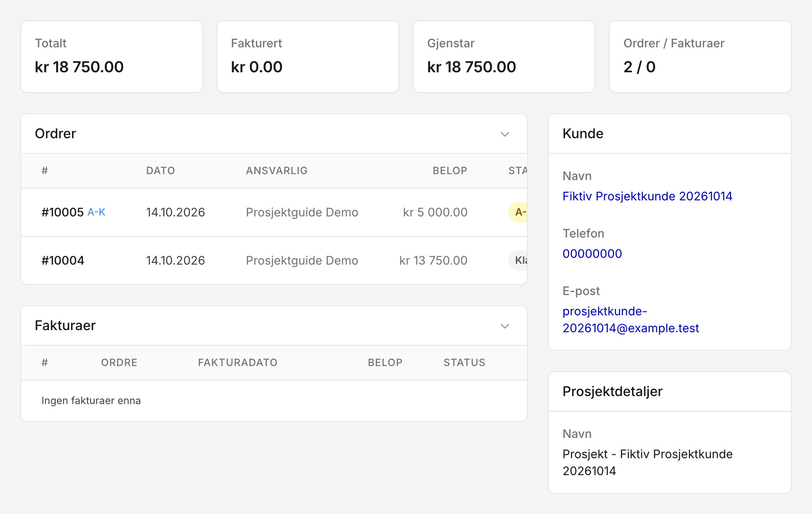812x514 pixels.
Task: Click the yellow status badge on order #10005
Action: click(x=518, y=212)
